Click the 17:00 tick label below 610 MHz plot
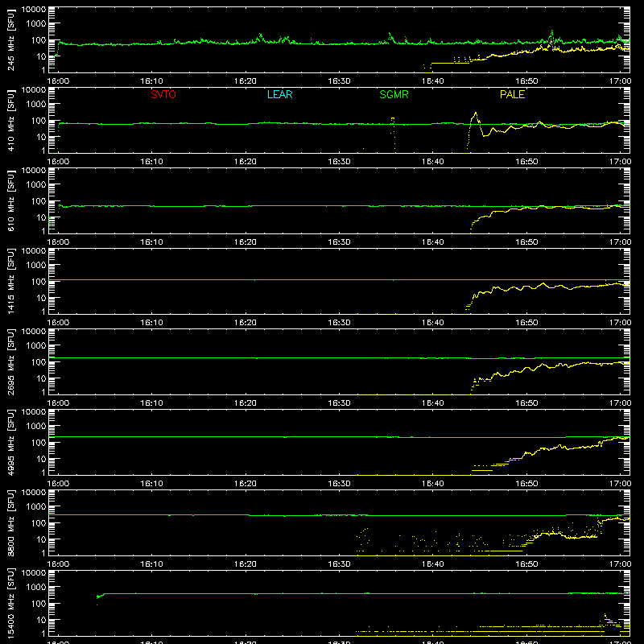The width and height of the screenshot is (644, 644). [620, 242]
